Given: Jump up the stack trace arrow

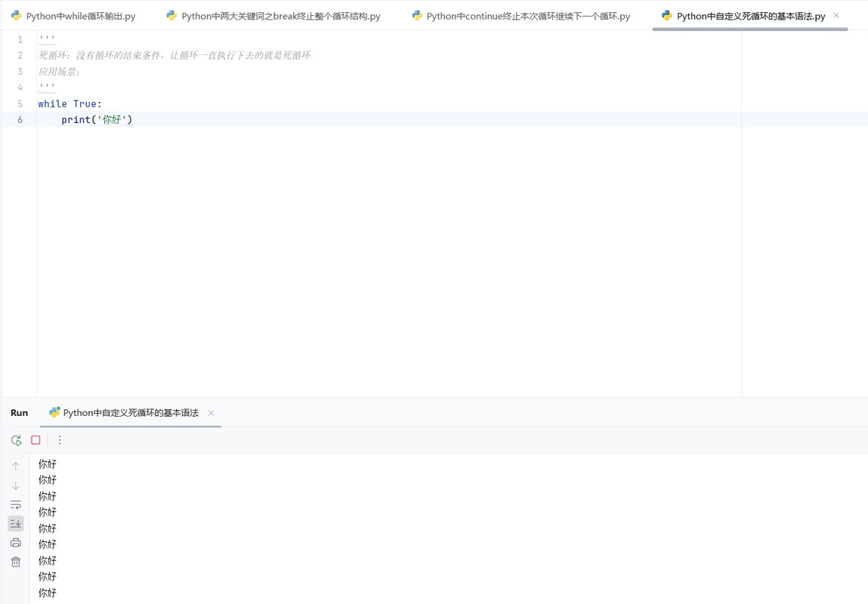Looking at the screenshot, I should 16,466.
